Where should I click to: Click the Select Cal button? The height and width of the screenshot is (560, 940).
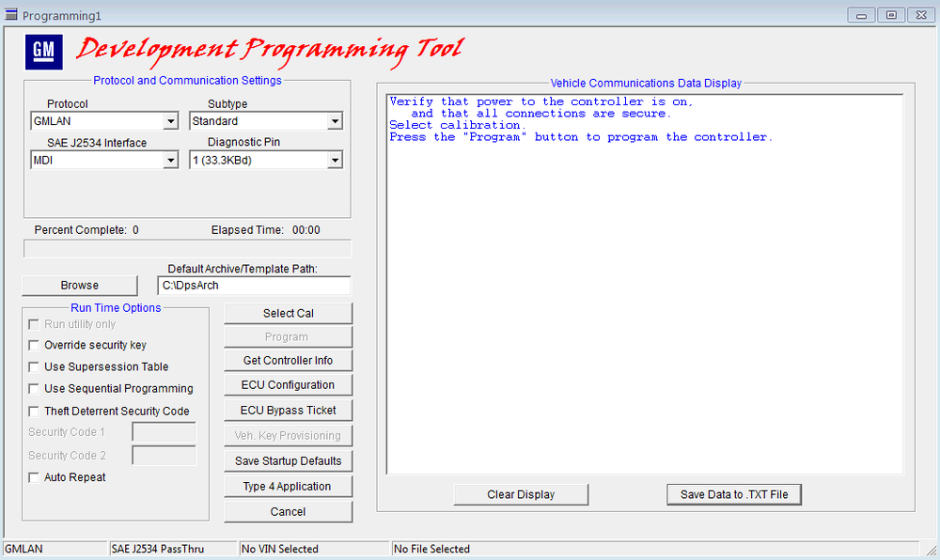(x=288, y=313)
